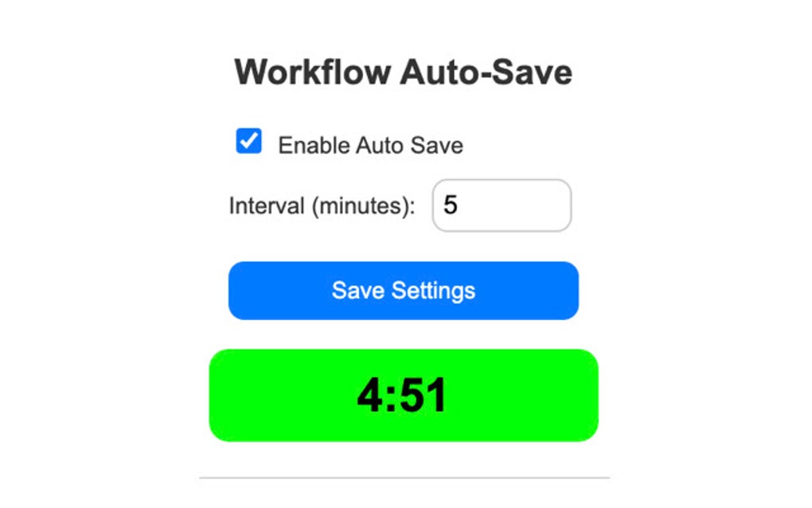The height and width of the screenshot is (508, 812).
Task: Select the interval minutes input field
Action: tap(500, 205)
